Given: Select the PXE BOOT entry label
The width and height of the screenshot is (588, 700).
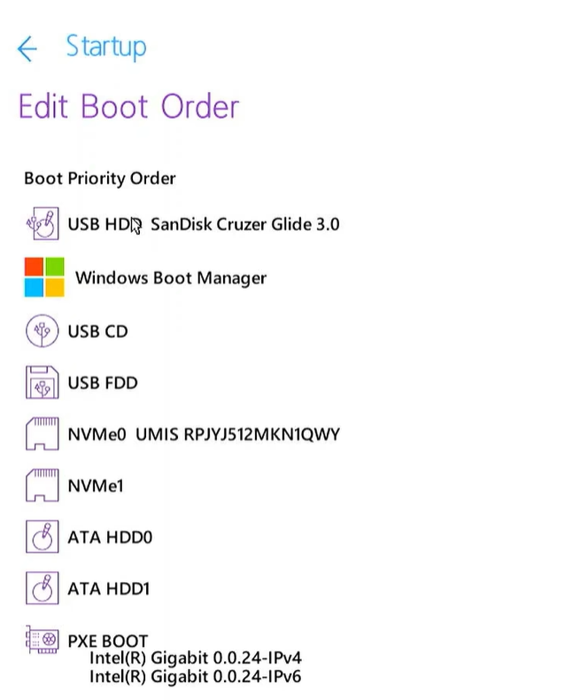Looking at the screenshot, I should click(x=107, y=641).
